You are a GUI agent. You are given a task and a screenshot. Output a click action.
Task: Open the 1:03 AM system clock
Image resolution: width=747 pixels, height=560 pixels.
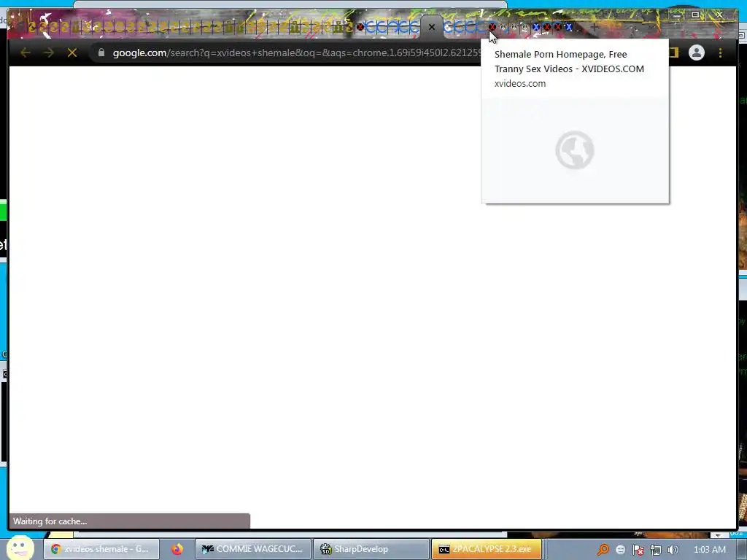pos(709,550)
